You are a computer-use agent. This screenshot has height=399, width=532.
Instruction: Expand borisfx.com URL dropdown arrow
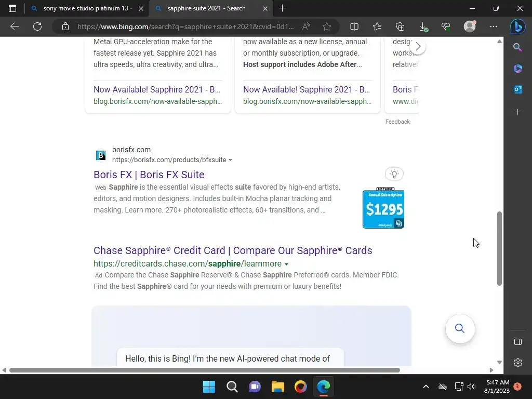[x=230, y=160]
